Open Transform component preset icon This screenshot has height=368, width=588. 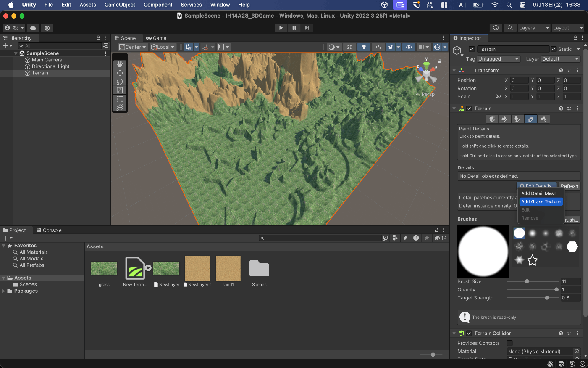click(x=569, y=71)
